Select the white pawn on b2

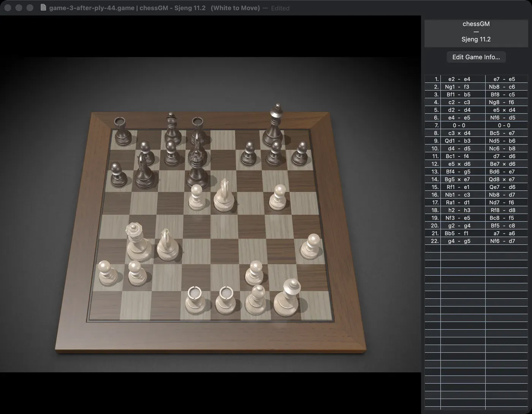point(136,273)
